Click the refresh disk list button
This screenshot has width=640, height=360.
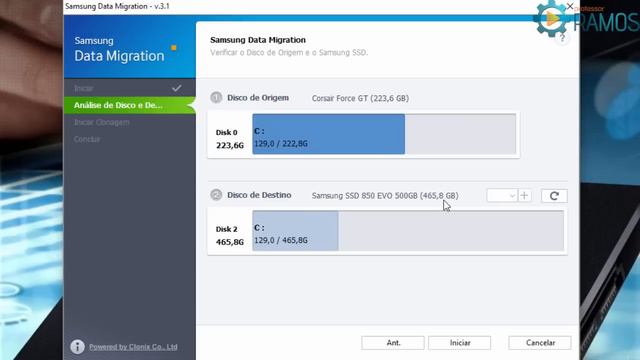(x=554, y=196)
